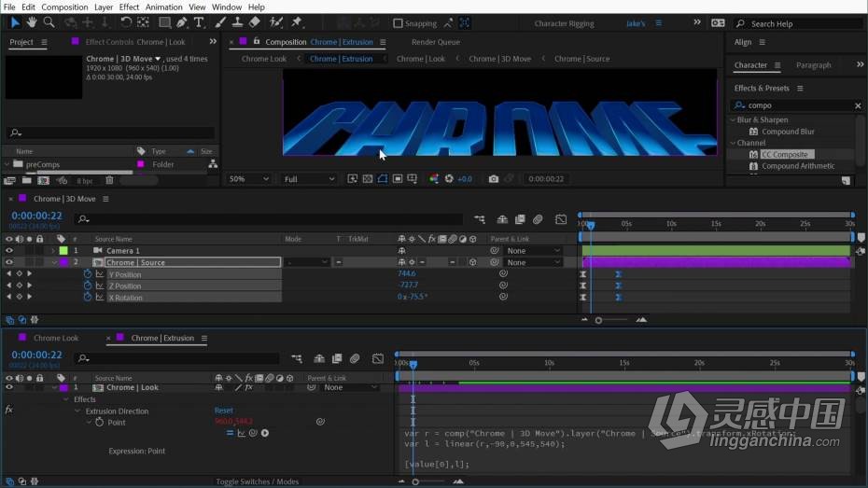Select the Zoom tool in toolbar

point(49,22)
